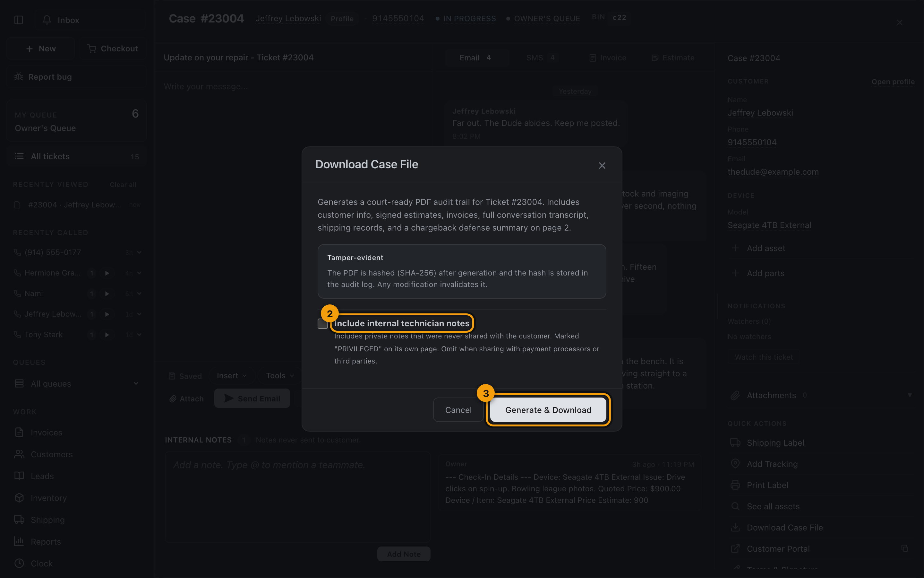Play Nami call recording

tap(107, 293)
